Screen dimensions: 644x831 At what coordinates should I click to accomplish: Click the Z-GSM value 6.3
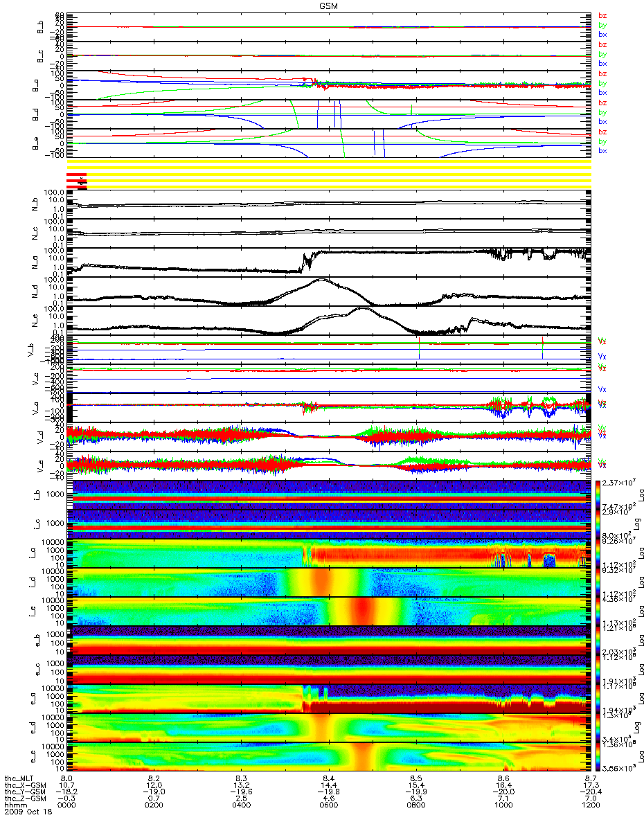tap(415, 800)
